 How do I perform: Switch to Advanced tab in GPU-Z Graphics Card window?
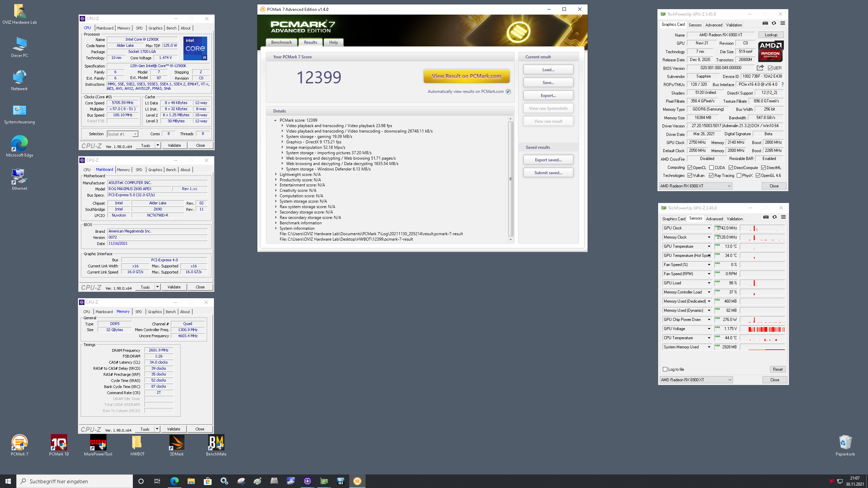[714, 25]
